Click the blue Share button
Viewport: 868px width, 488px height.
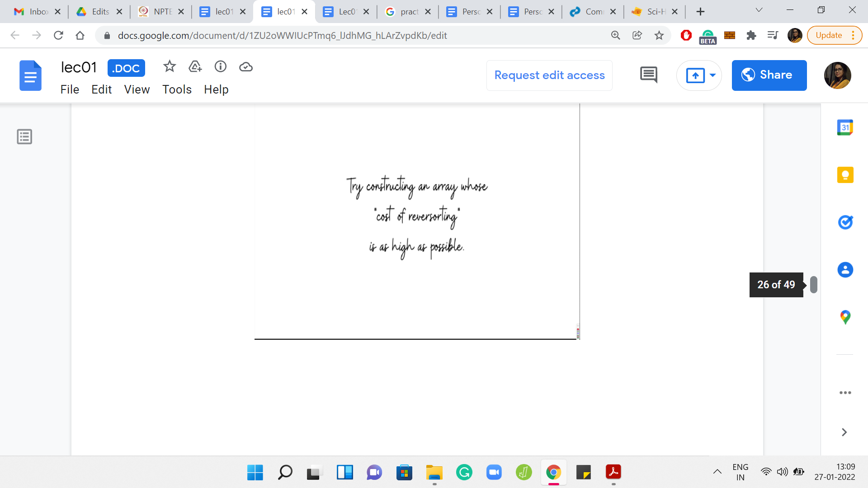coord(769,75)
